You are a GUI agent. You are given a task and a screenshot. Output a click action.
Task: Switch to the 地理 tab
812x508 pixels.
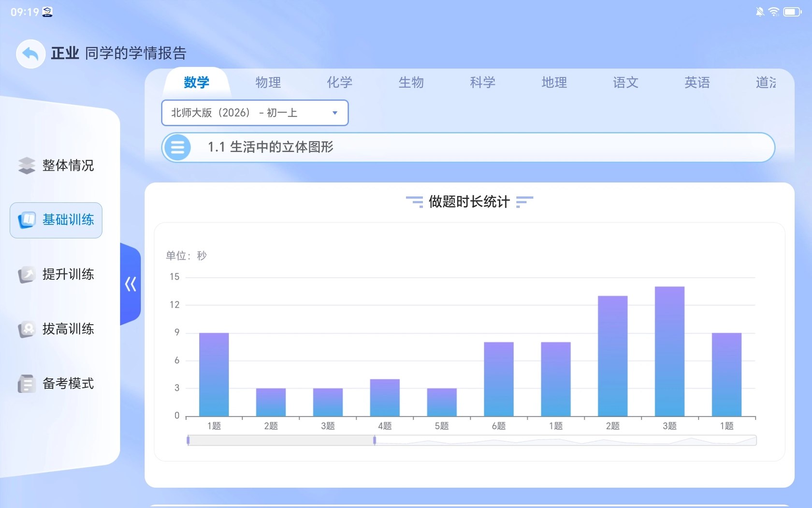tap(554, 82)
